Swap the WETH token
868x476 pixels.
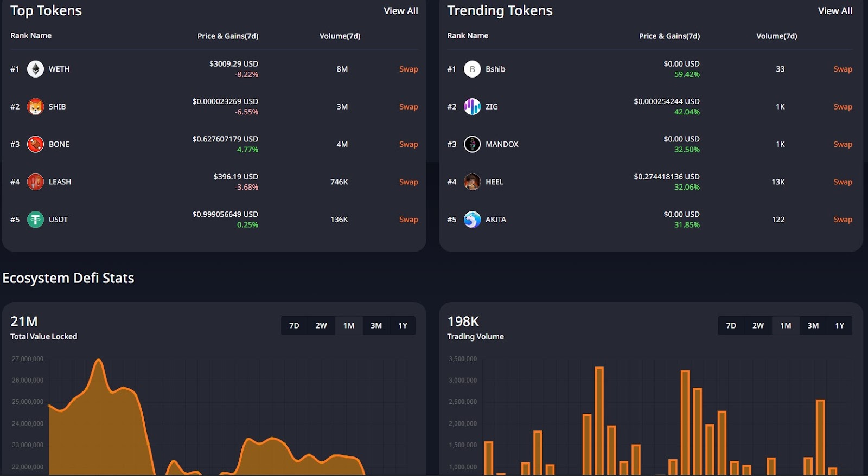pos(409,69)
